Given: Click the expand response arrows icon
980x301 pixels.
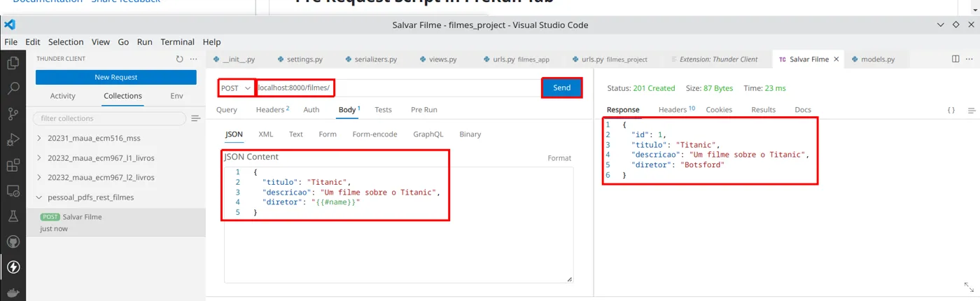Looking at the screenshot, I should pyautogui.click(x=969, y=287).
